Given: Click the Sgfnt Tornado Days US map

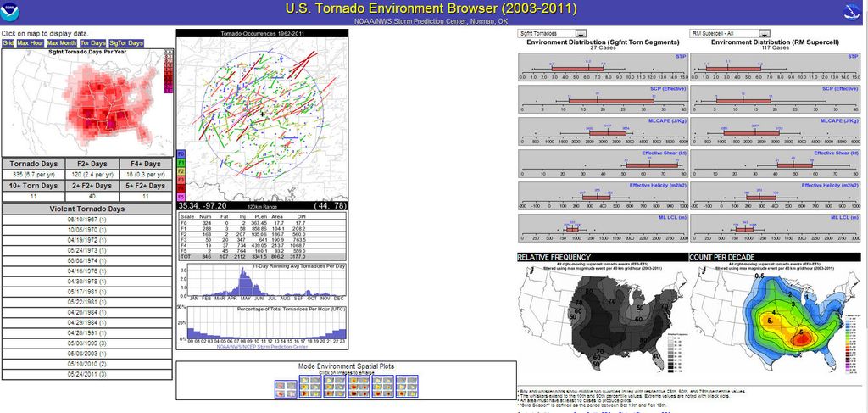Looking at the screenshot, I should click(87, 103).
